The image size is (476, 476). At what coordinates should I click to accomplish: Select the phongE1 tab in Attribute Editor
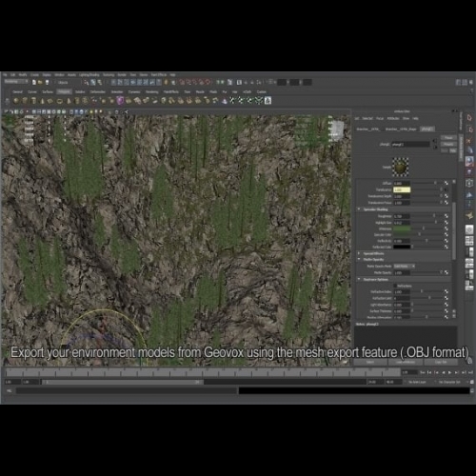[x=426, y=129]
